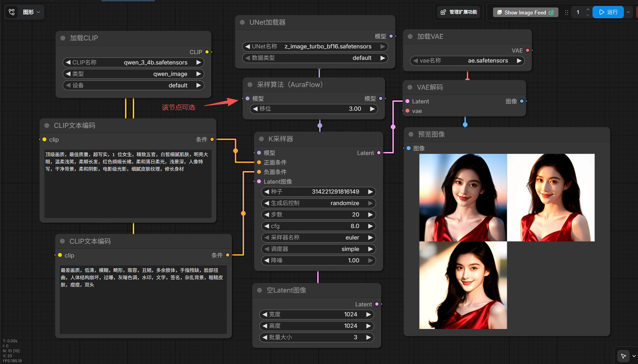Increase 步数 steps with right arrow
The image size is (638, 364).
tap(370, 215)
